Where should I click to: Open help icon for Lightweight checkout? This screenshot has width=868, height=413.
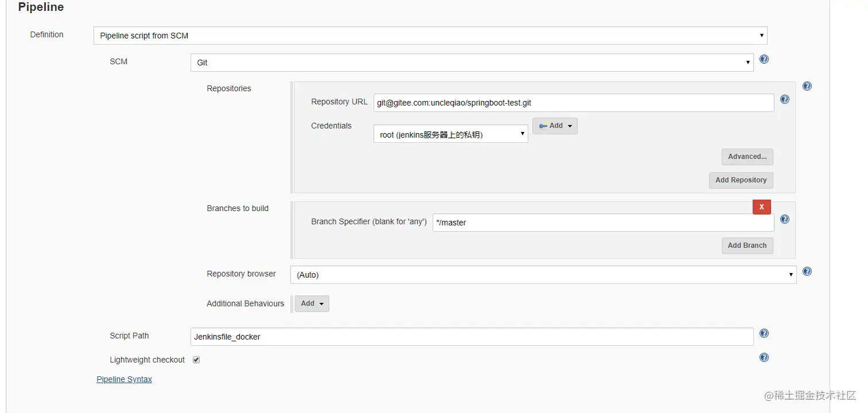tap(764, 357)
